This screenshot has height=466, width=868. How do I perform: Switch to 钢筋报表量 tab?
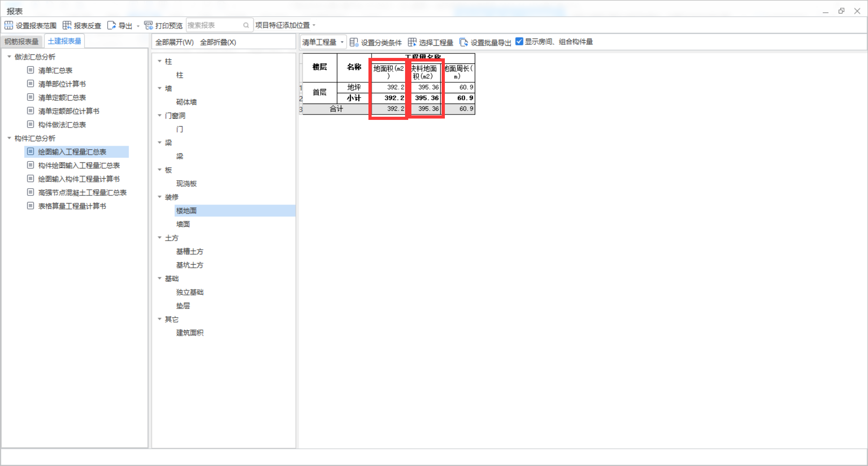pos(22,42)
